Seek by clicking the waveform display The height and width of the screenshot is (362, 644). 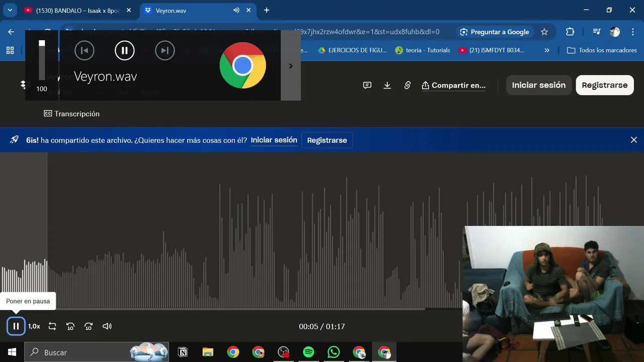click(231, 230)
